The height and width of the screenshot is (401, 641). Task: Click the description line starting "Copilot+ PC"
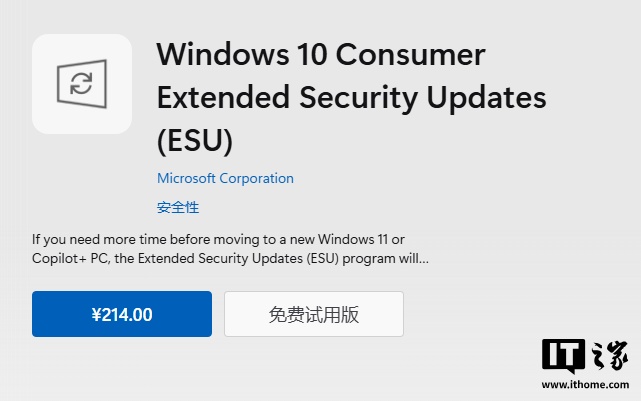[x=230, y=258]
